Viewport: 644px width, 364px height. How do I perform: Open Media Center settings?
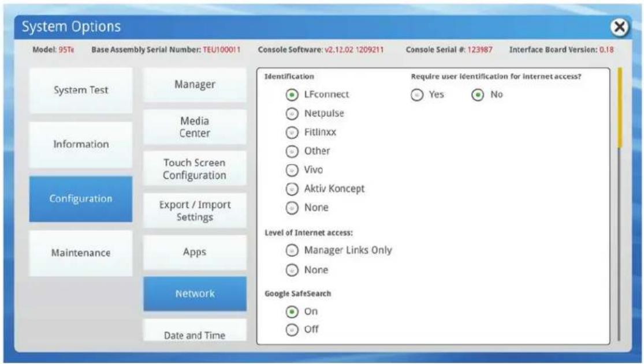pos(195,127)
